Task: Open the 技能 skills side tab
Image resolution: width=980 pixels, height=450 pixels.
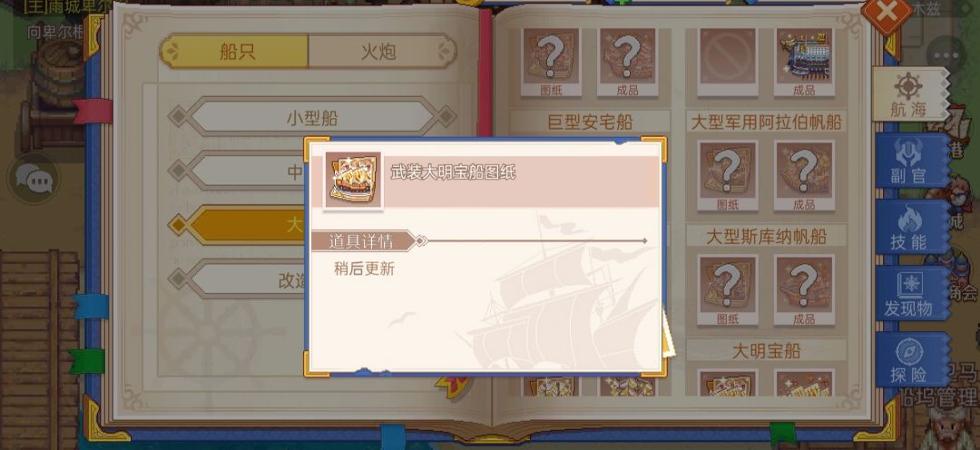Action: pos(911,228)
